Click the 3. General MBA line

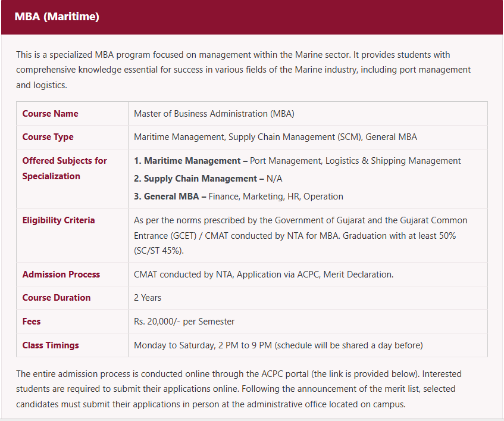[239, 197]
